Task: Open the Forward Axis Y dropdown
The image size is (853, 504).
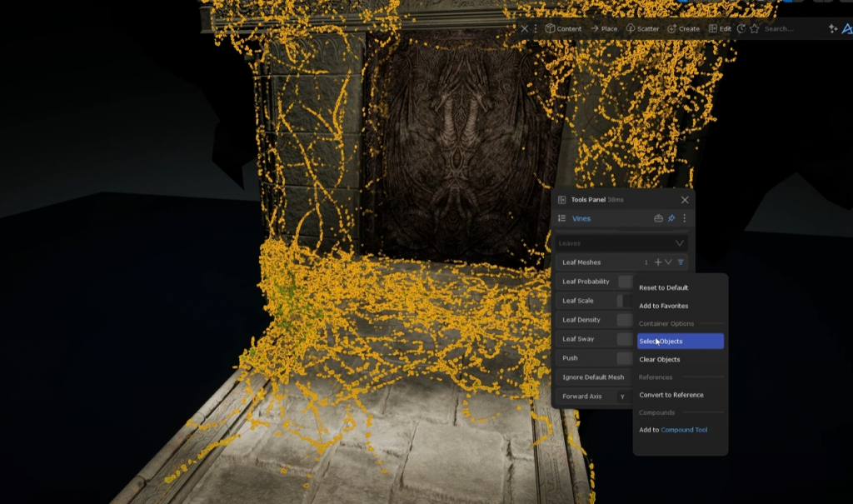Action: coord(623,397)
